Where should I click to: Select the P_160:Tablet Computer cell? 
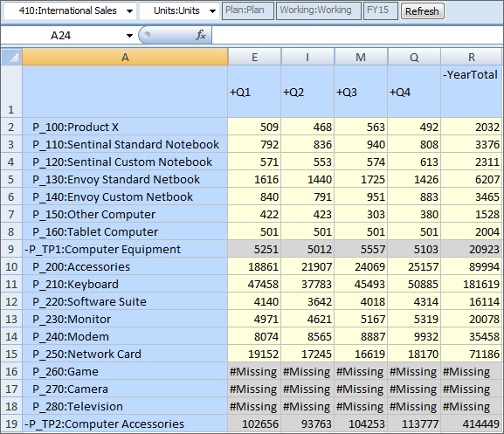tap(125, 231)
